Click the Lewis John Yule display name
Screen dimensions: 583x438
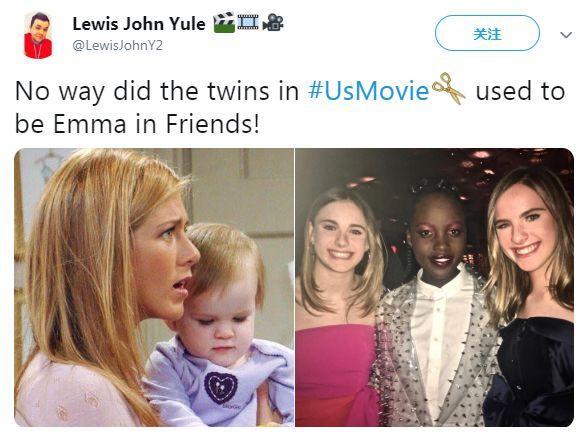(x=139, y=24)
